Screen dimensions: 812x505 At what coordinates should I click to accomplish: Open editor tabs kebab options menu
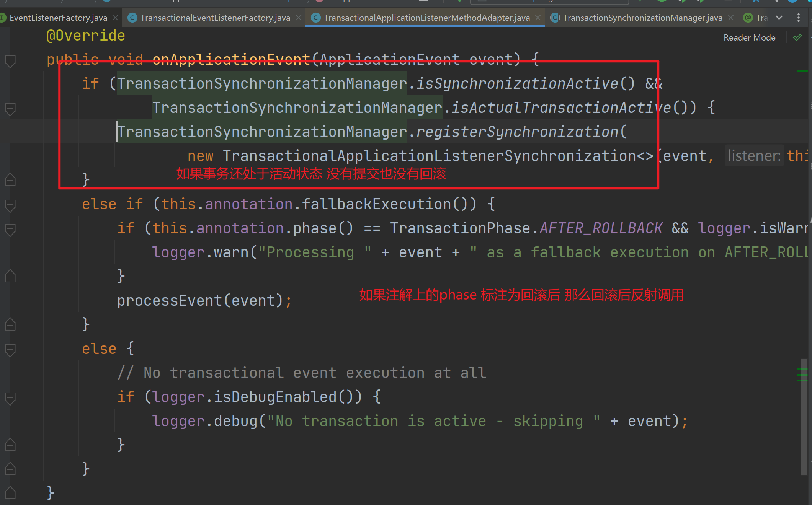click(x=798, y=18)
